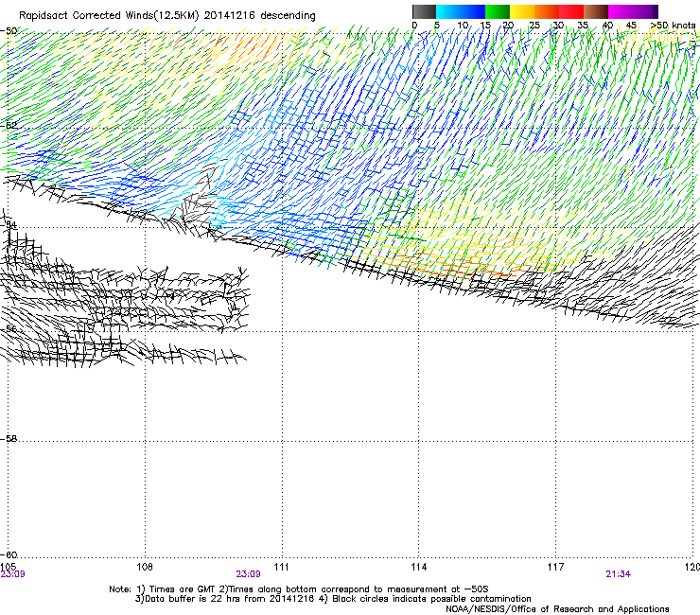The width and height of the screenshot is (700, 615).
Task: Click legend scale value '0'
Action: point(414,26)
